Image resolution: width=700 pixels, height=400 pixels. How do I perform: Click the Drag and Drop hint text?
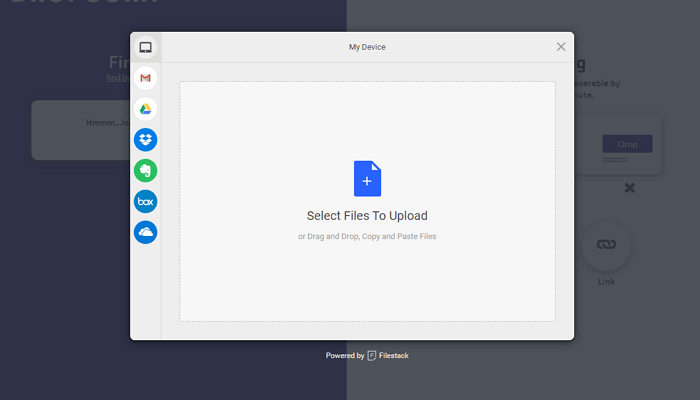click(x=367, y=236)
